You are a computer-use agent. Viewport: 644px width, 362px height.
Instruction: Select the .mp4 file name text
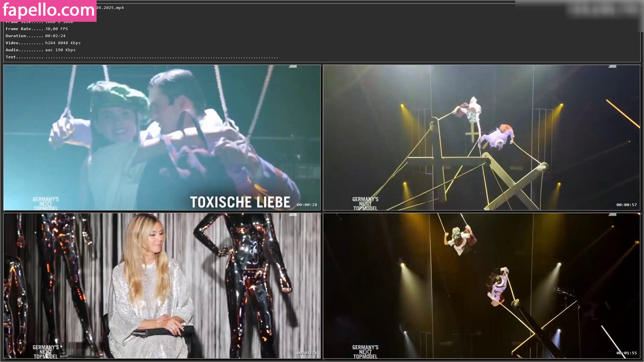pyautogui.click(x=111, y=8)
